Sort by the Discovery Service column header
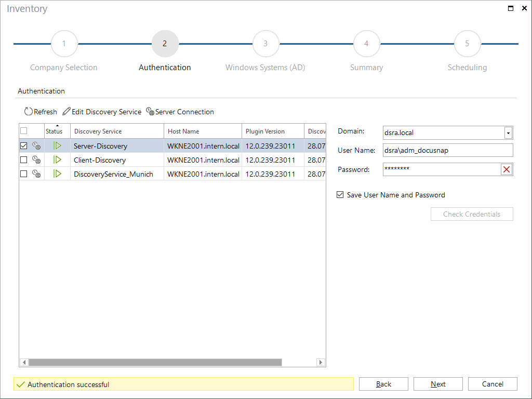The height and width of the screenshot is (399, 532). click(x=117, y=131)
